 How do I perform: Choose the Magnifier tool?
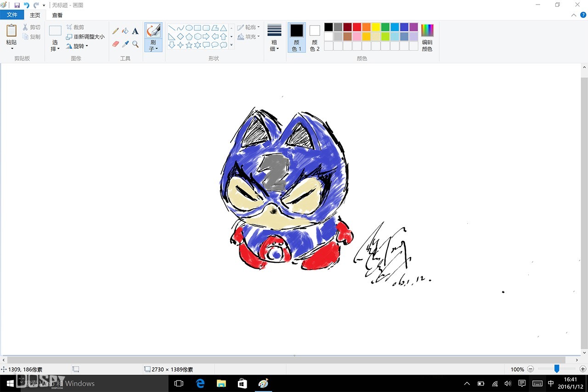135,44
